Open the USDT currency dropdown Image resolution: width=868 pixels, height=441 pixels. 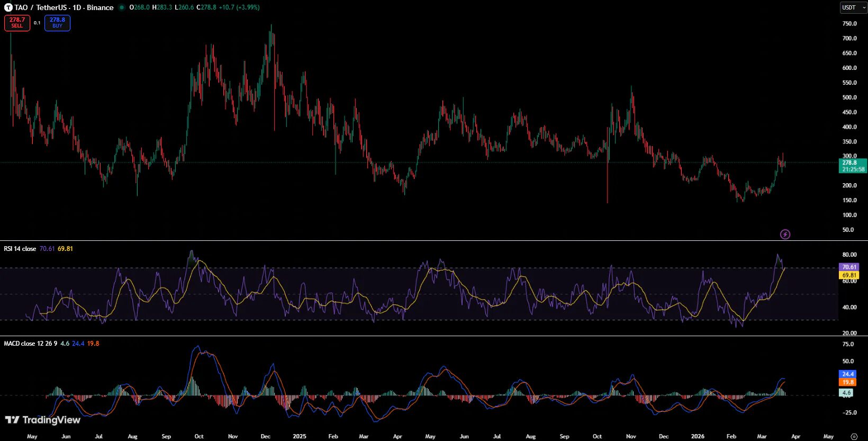853,7
